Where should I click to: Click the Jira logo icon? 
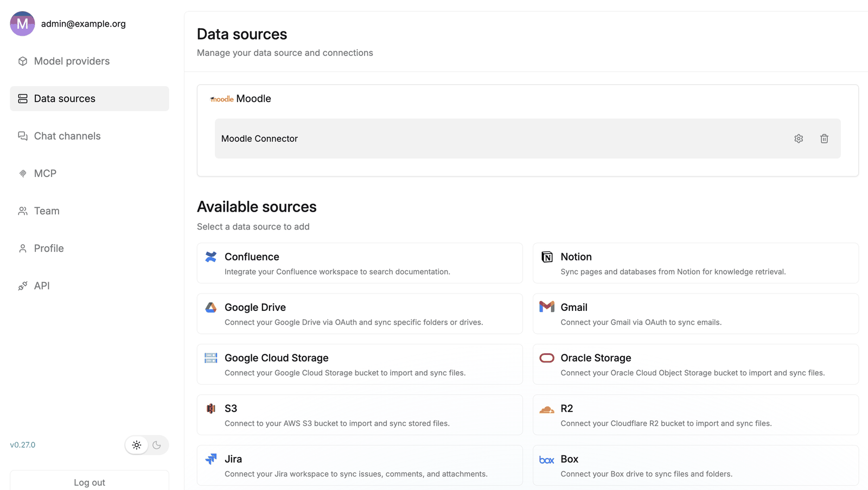coord(211,459)
